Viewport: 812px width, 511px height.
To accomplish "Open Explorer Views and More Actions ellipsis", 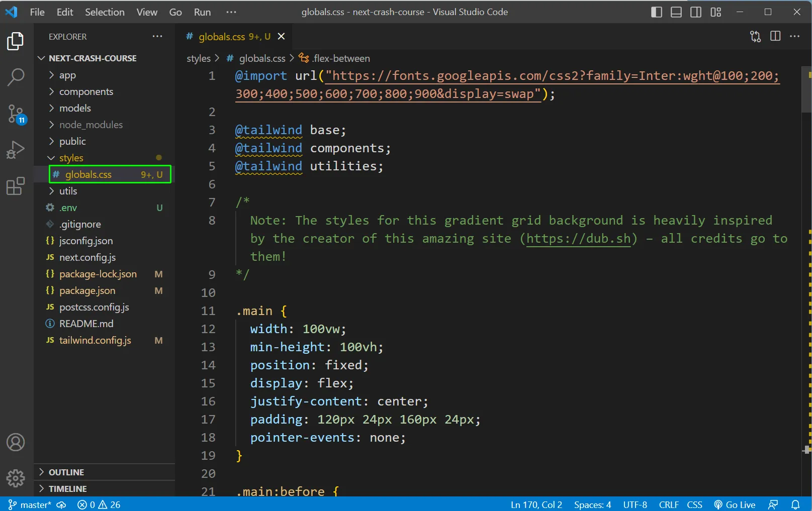I will tap(157, 36).
